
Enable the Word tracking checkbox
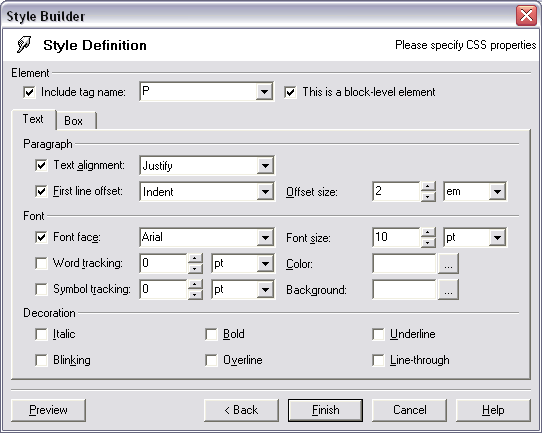tap(41, 263)
